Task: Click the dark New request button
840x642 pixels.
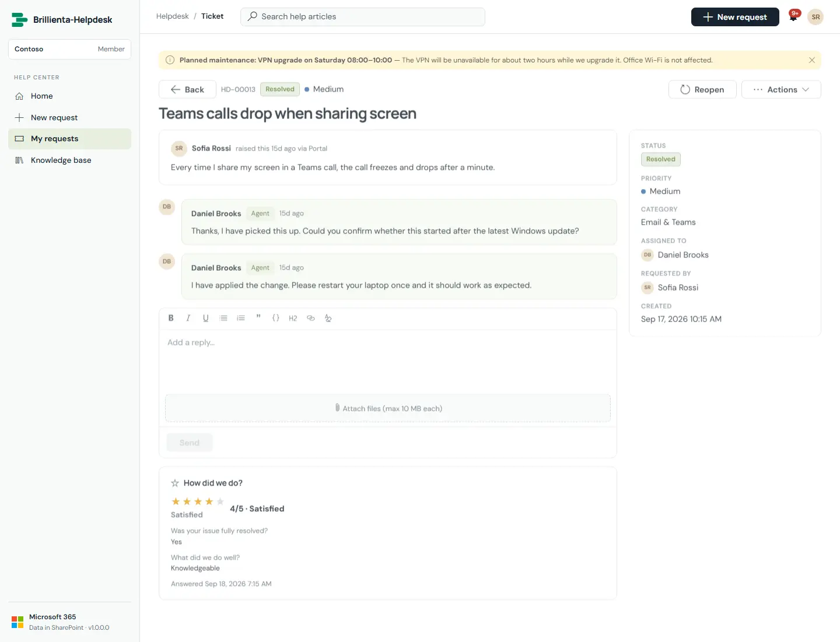Action: click(735, 17)
